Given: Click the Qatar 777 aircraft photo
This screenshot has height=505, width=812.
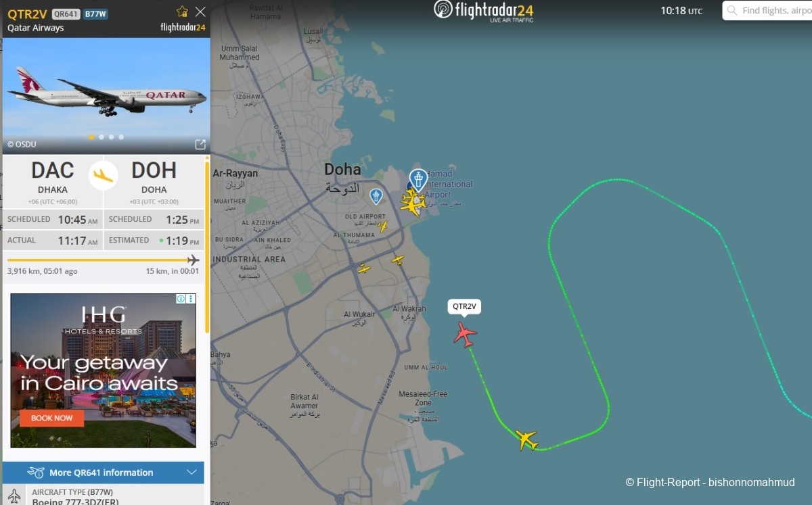Looking at the screenshot, I should pos(106,95).
